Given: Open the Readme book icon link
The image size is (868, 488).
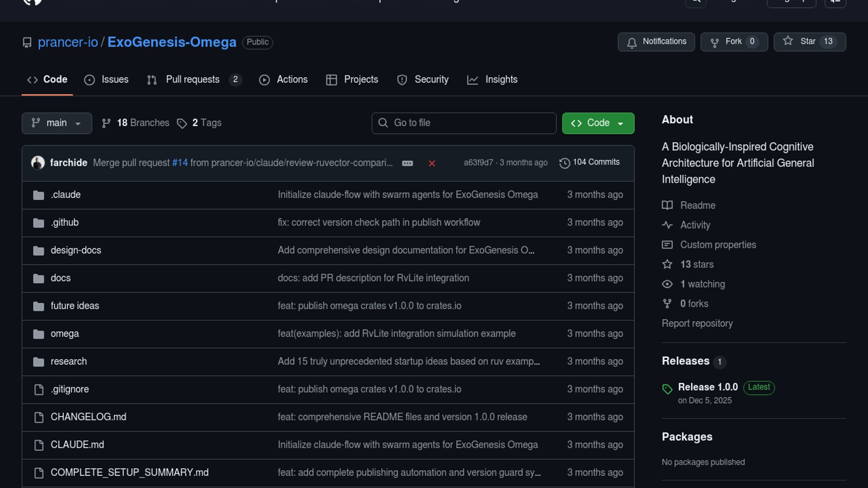Looking at the screenshot, I should 667,205.
